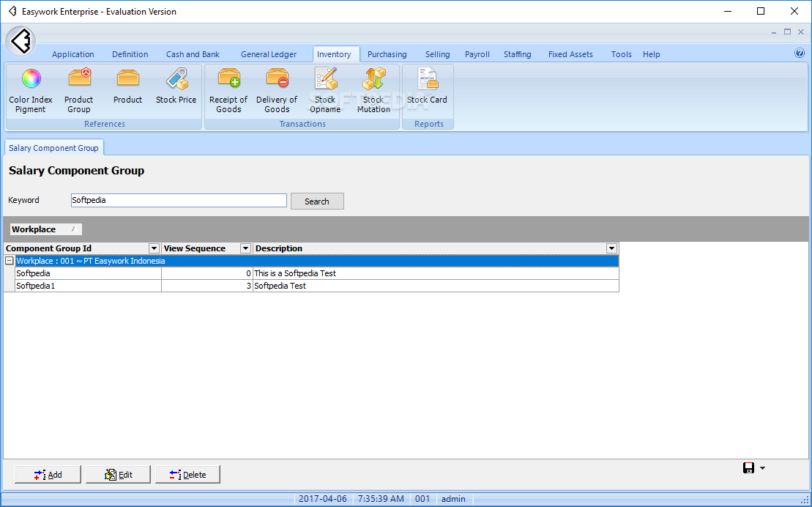Click the Reports group label
This screenshot has height=507, width=812.
pos(429,124)
